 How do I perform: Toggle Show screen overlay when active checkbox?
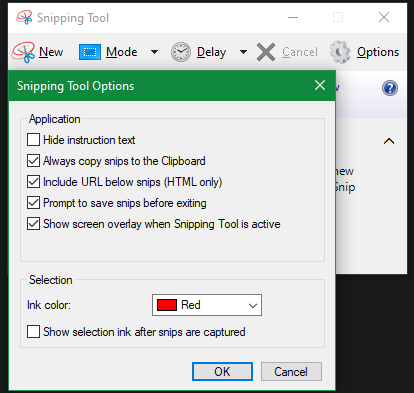coord(33,224)
